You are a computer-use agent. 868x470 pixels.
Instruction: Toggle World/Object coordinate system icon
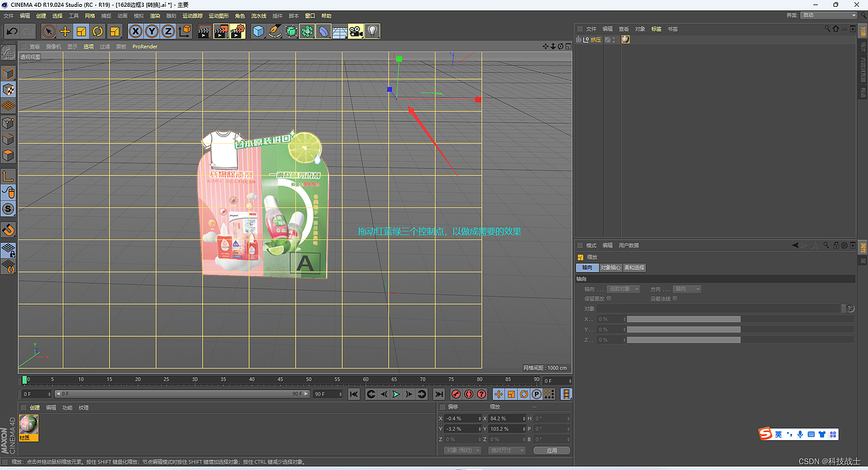pyautogui.click(x=184, y=31)
